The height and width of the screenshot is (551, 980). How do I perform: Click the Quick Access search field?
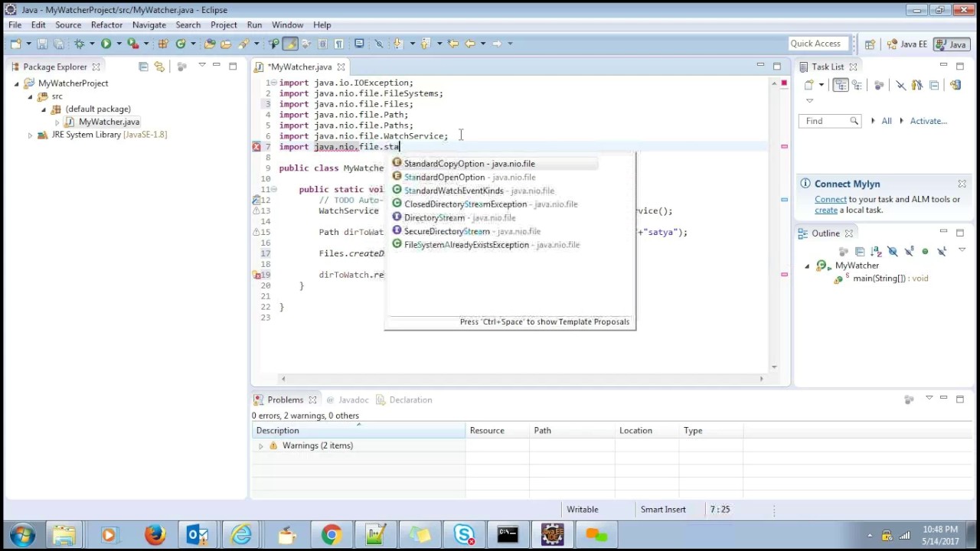tap(818, 44)
